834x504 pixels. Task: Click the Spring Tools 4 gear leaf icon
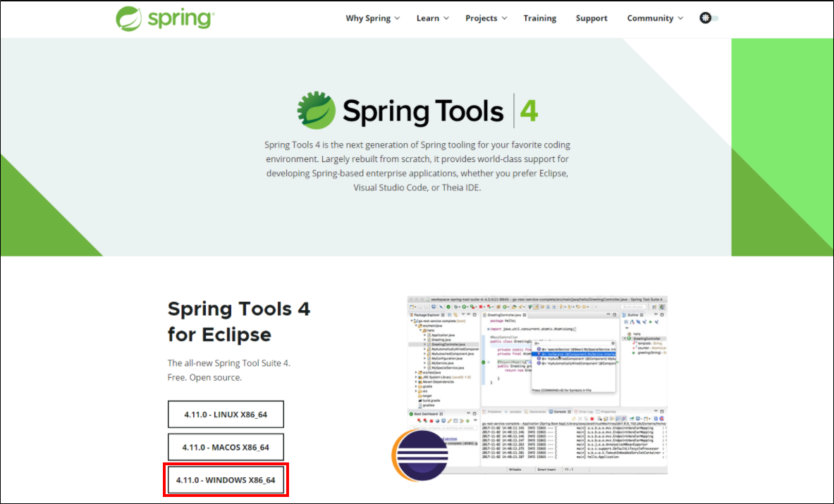tap(317, 110)
